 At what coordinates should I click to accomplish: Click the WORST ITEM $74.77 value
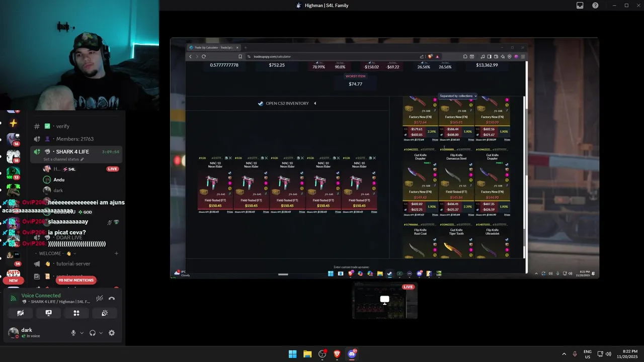click(355, 84)
